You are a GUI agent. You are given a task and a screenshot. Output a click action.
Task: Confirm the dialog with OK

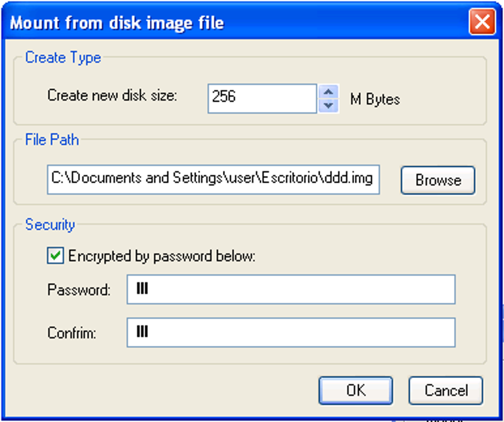click(x=355, y=390)
